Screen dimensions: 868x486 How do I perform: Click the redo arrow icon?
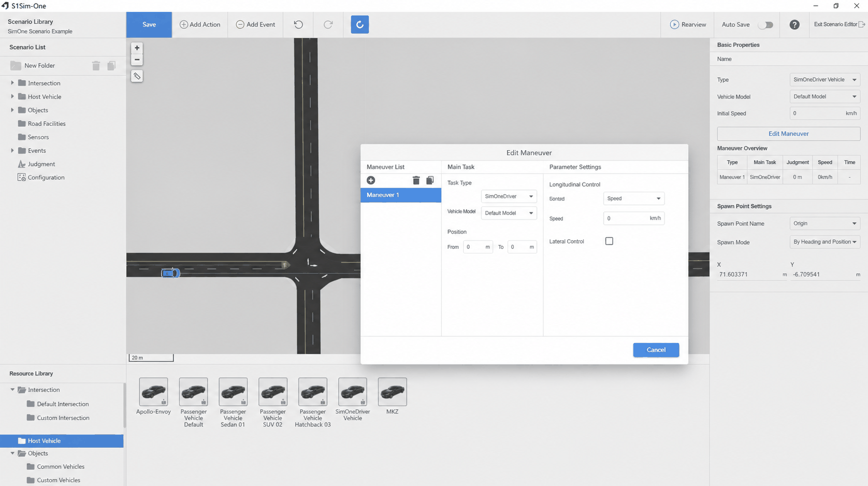pos(328,24)
